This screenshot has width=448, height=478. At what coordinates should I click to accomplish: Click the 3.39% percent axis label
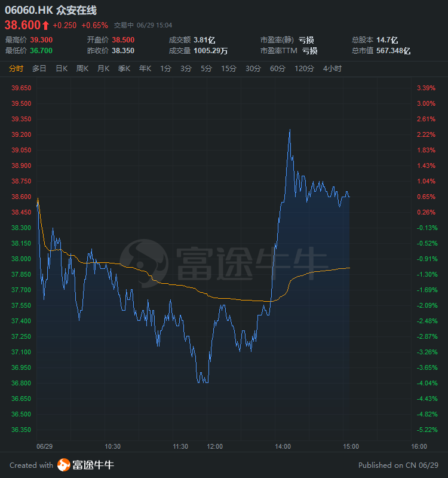426,88
